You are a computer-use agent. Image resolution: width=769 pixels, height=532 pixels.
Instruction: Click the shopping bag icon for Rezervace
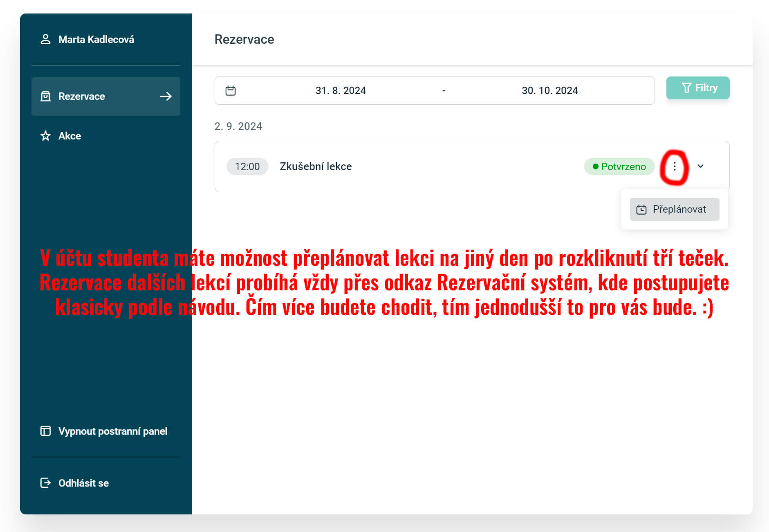pyautogui.click(x=45, y=97)
